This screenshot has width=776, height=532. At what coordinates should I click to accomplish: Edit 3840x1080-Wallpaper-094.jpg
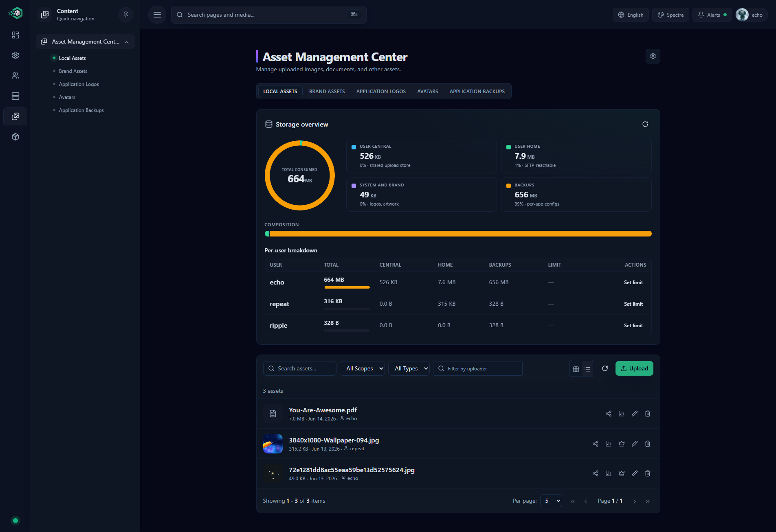tap(635, 444)
